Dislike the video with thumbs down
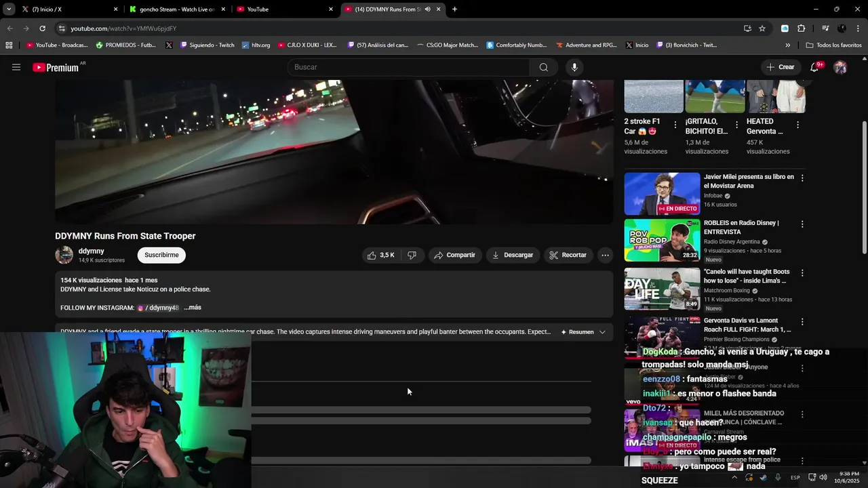This screenshot has height=488, width=868. point(412,255)
